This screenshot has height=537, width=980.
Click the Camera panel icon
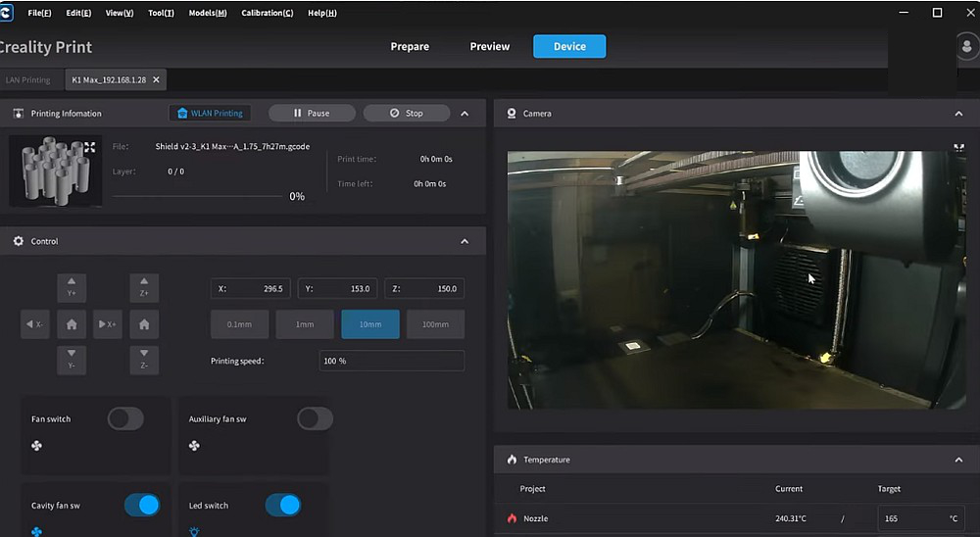click(512, 113)
